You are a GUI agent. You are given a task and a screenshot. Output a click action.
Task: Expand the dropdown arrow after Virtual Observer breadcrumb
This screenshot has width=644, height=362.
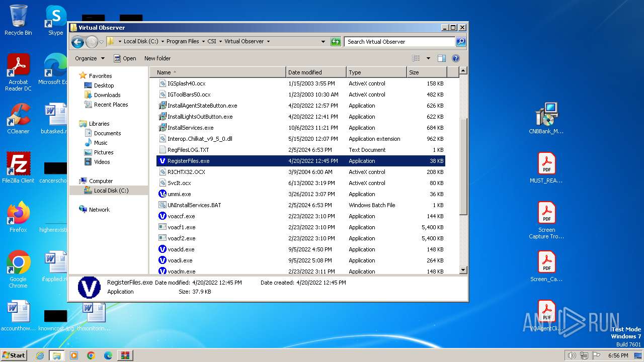[268, 41]
